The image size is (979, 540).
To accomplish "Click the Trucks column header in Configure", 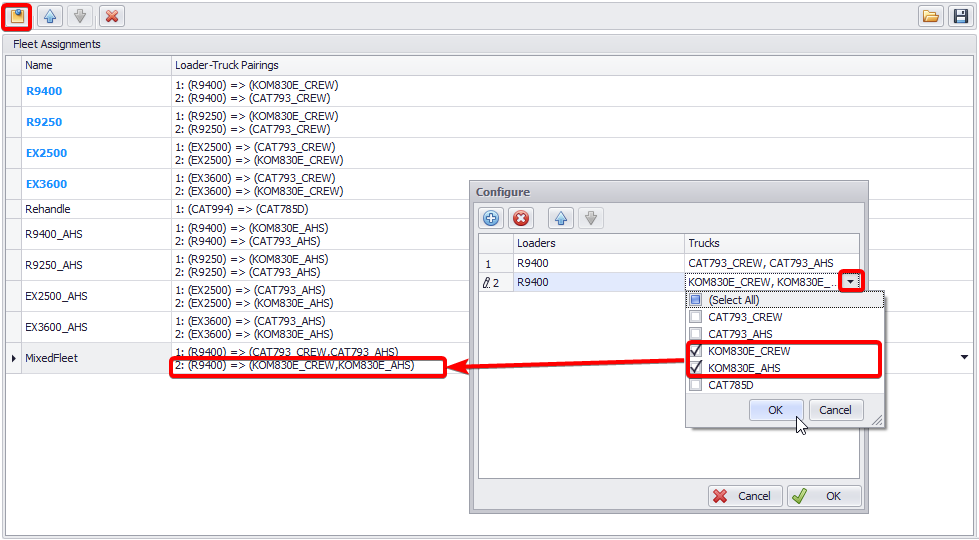I will [x=772, y=243].
